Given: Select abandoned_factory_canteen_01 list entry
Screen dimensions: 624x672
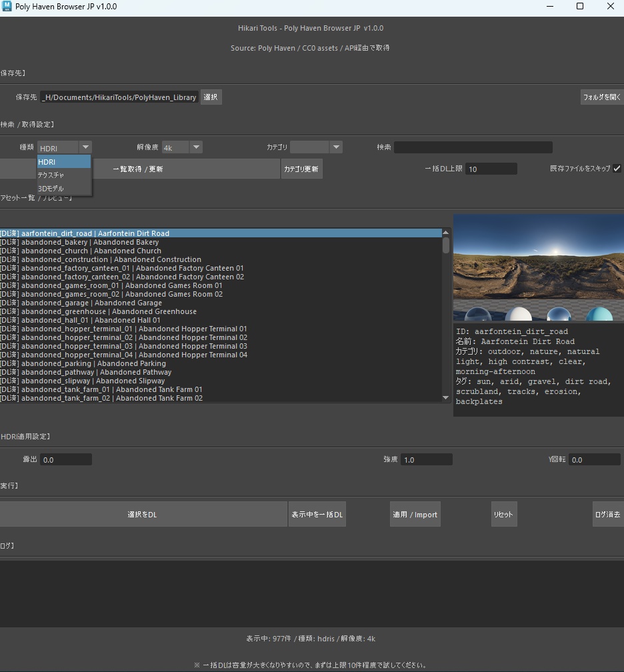Looking at the screenshot, I should (221, 268).
